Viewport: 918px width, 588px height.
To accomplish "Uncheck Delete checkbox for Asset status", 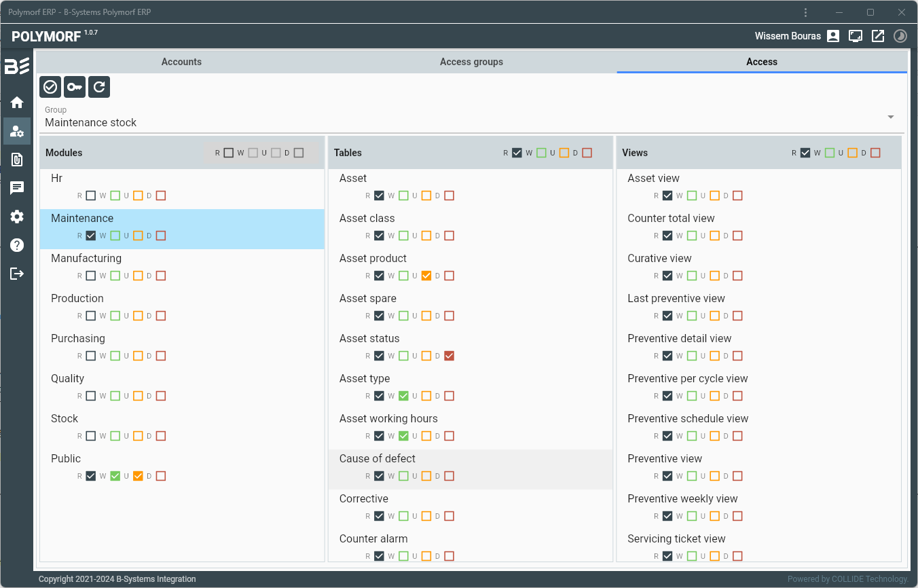I will tap(449, 356).
